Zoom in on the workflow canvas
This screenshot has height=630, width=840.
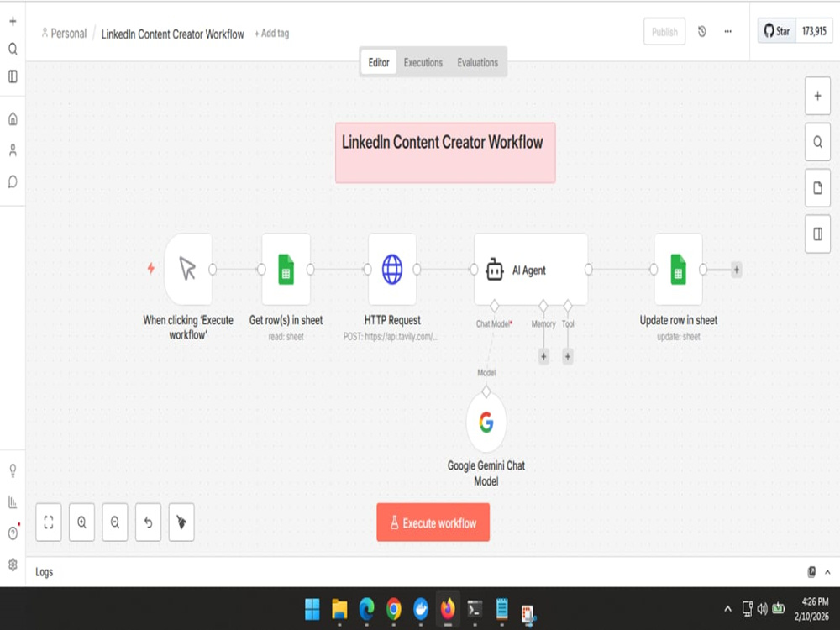coord(82,522)
